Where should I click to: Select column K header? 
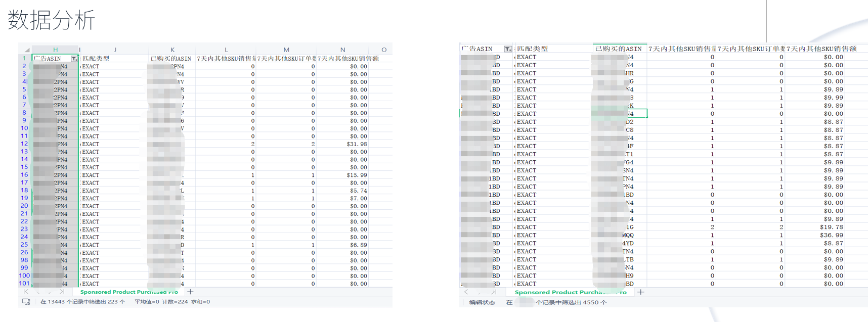pos(172,50)
